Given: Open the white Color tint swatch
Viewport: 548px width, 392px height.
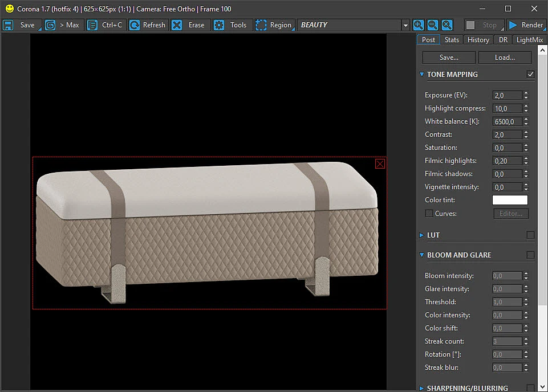Looking at the screenshot, I should click(x=510, y=200).
